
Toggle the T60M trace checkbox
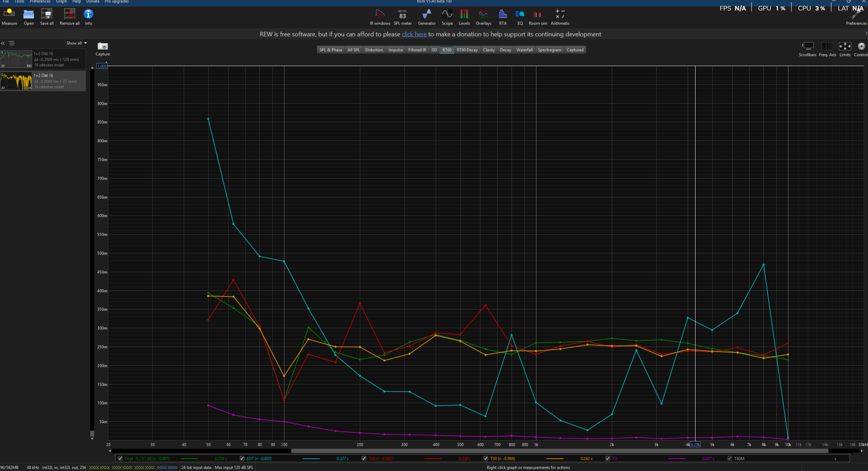click(729, 458)
